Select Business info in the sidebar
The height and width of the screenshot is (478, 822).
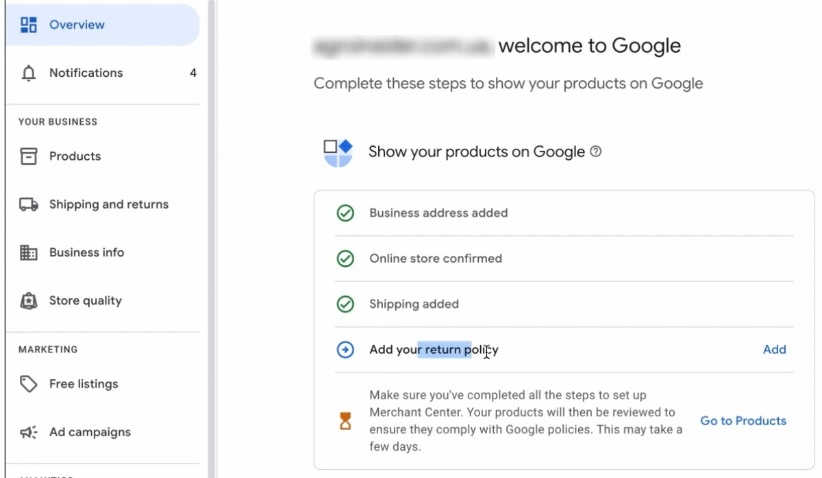tap(87, 253)
